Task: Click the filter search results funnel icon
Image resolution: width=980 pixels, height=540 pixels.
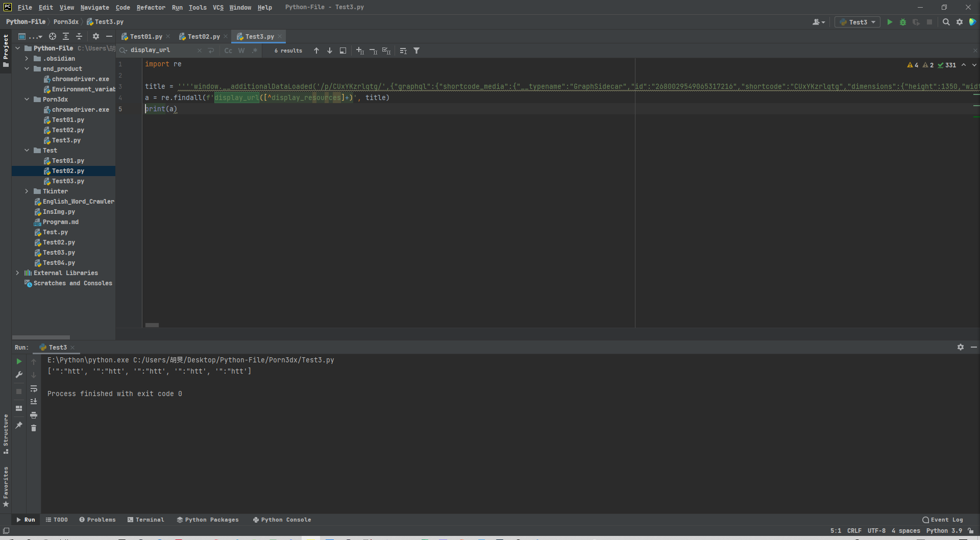Action: click(416, 51)
